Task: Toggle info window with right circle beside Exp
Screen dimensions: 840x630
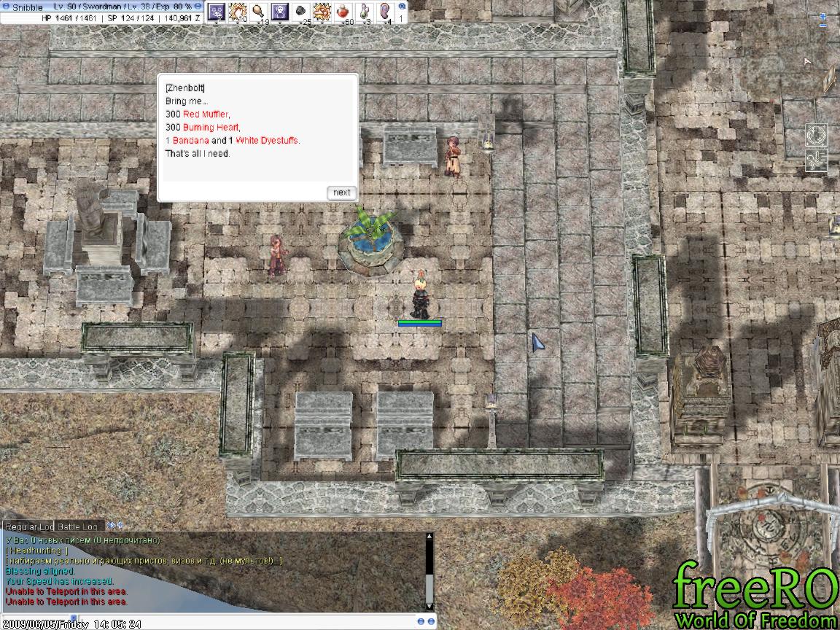Action: coord(198,7)
